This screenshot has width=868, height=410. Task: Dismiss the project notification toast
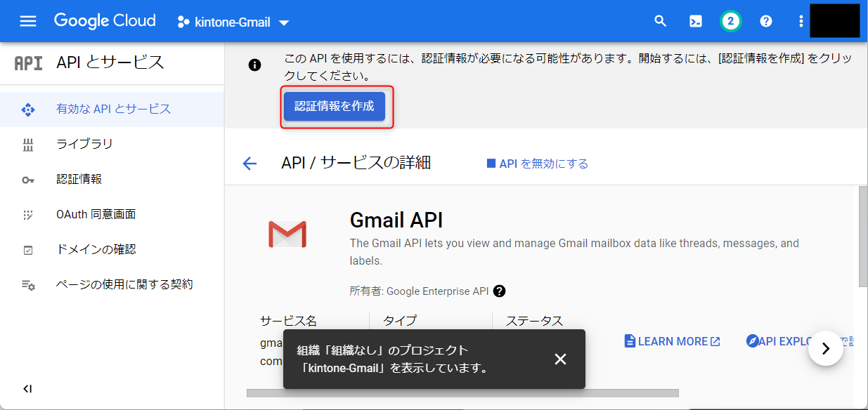click(x=560, y=359)
